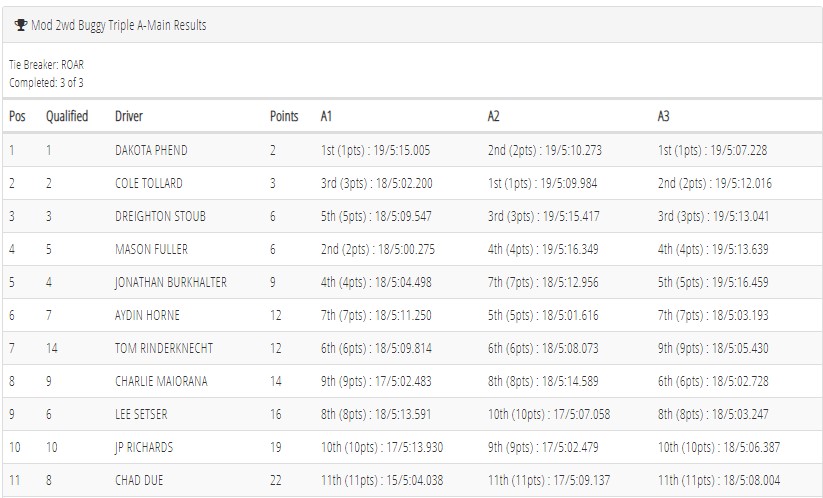Image resolution: width=823 pixels, height=498 pixels.
Task: Click DREIGHTON STOUB in driver column
Action: pos(160,216)
